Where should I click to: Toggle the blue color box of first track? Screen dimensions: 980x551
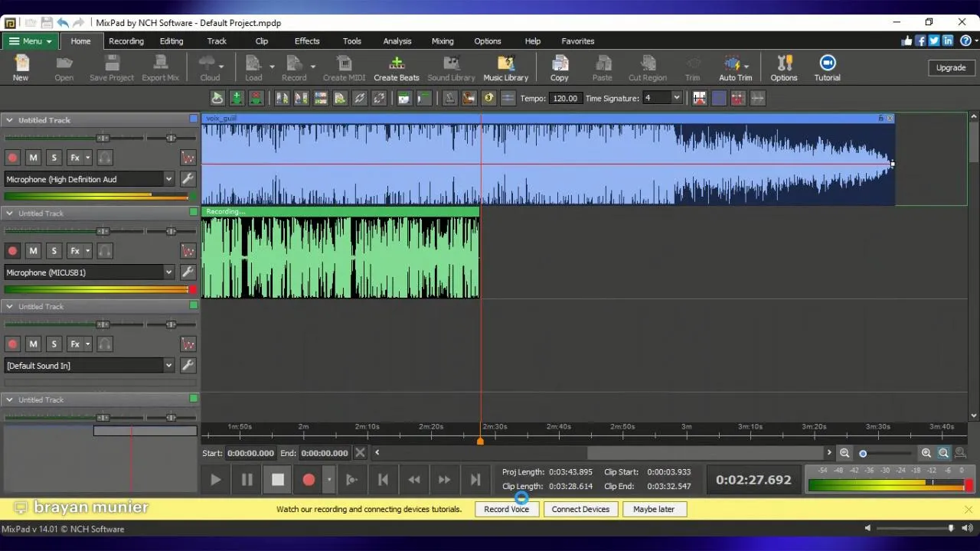pos(194,119)
